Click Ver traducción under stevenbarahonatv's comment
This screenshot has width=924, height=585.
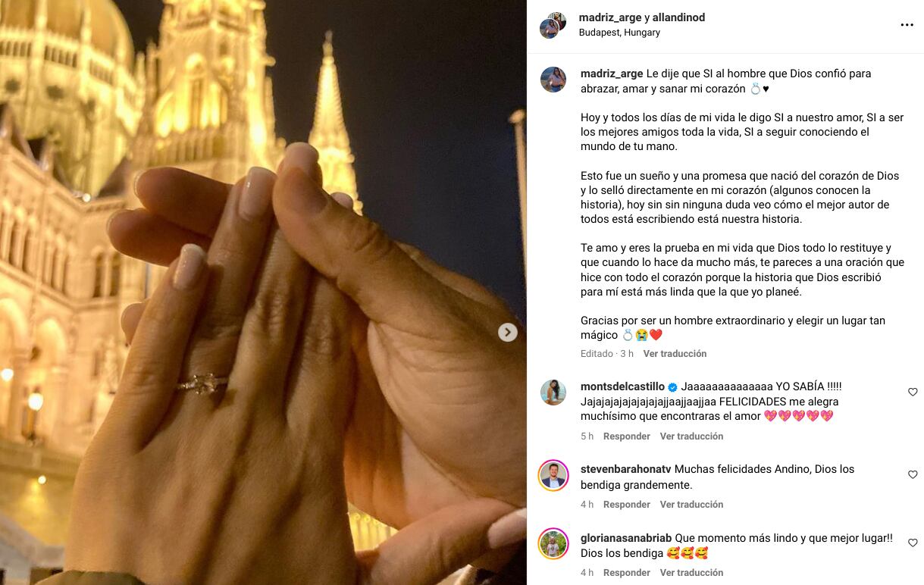pos(691,505)
